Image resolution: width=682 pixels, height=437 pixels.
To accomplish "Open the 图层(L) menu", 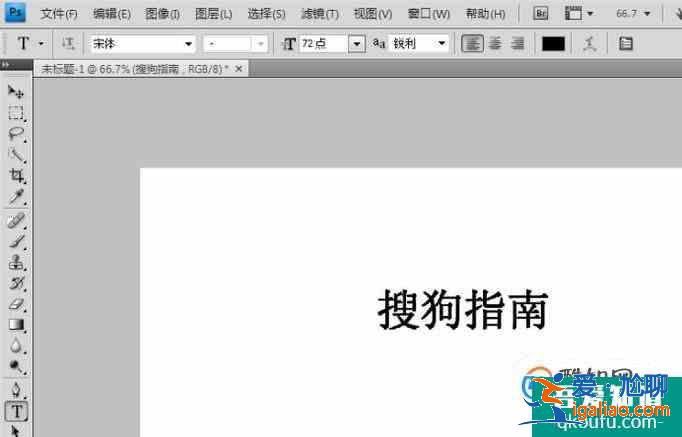I will (213, 14).
